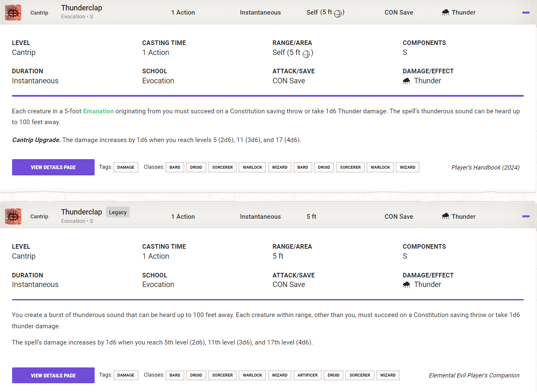Viewport: 537px width, 392px height.
Task: Click "CON Save" in the Legacy Thunderclap header row
Action: pyautogui.click(x=399, y=217)
